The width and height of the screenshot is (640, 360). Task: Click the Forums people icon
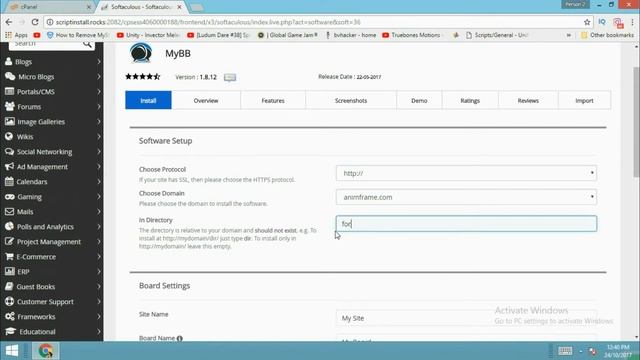(9, 107)
